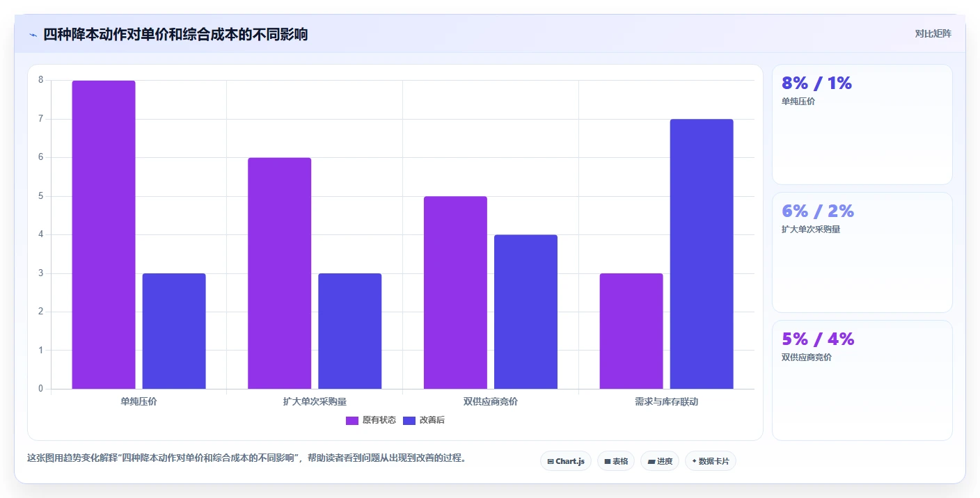Image resolution: width=980 pixels, height=498 pixels.
Task: Click the purple 扩大单次采购量 bar
Action: pos(279,273)
